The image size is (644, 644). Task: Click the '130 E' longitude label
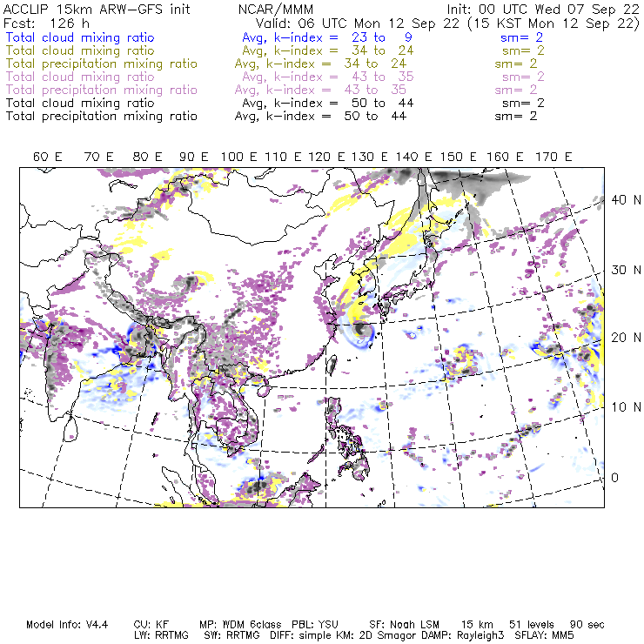370,157
